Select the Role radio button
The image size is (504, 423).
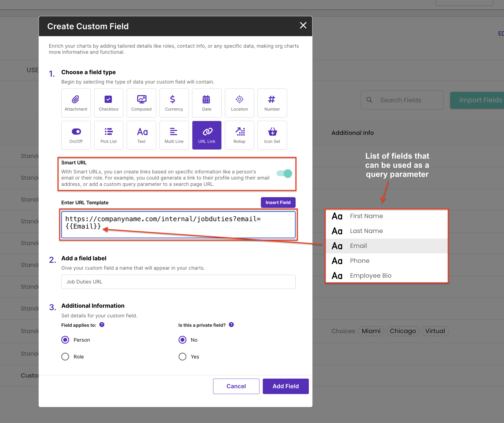pos(65,357)
